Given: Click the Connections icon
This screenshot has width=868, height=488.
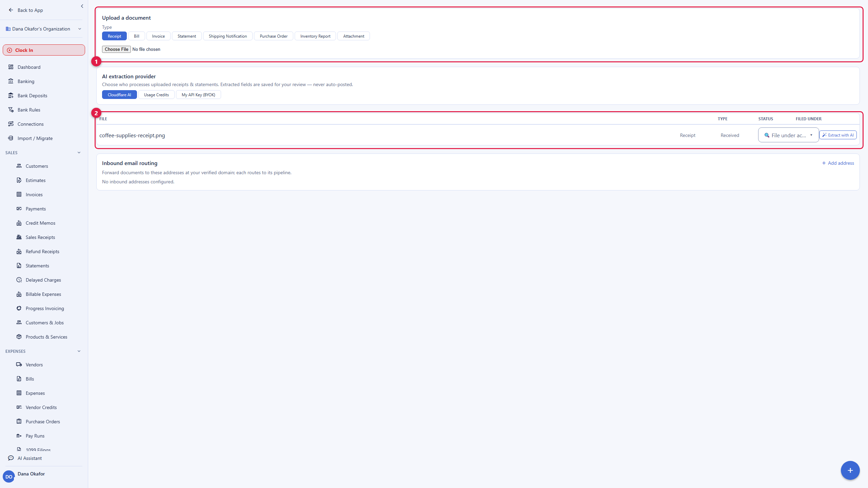Looking at the screenshot, I should click(x=11, y=124).
